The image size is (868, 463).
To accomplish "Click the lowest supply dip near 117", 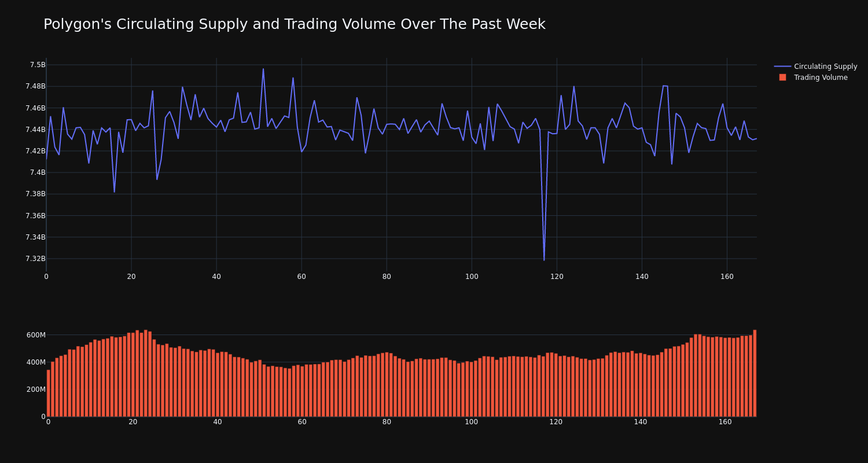I will coord(544,260).
